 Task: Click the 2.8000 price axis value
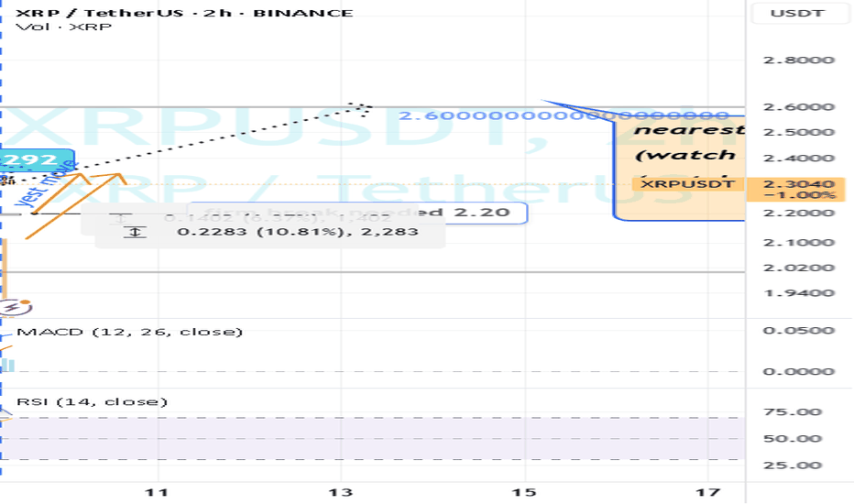pyautogui.click(x=798, y=60)
